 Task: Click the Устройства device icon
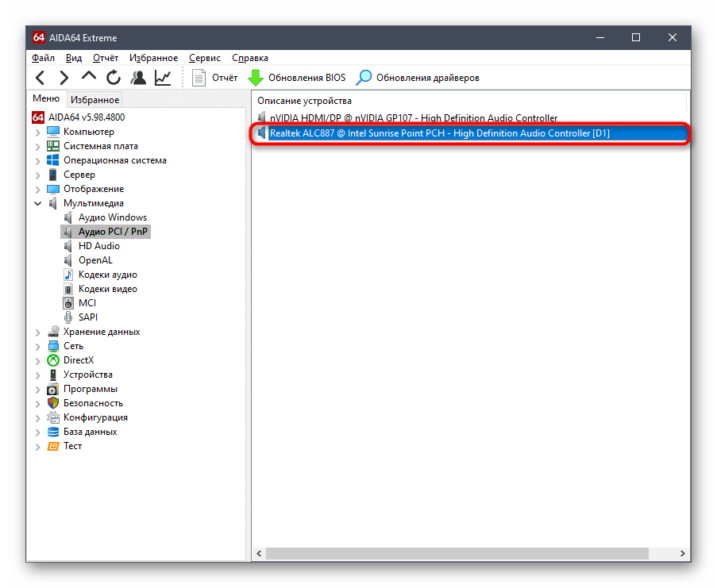[53, 375]
